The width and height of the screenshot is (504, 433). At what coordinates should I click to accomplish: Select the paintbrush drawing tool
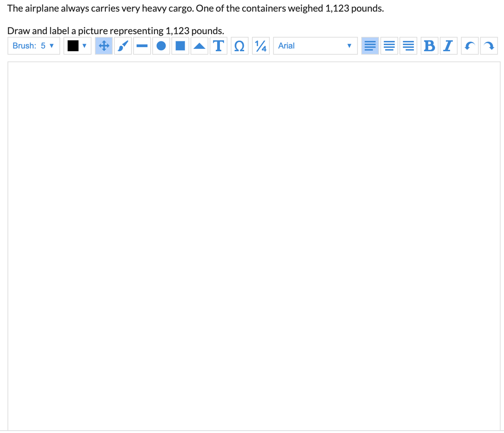[x=123, y=46]
